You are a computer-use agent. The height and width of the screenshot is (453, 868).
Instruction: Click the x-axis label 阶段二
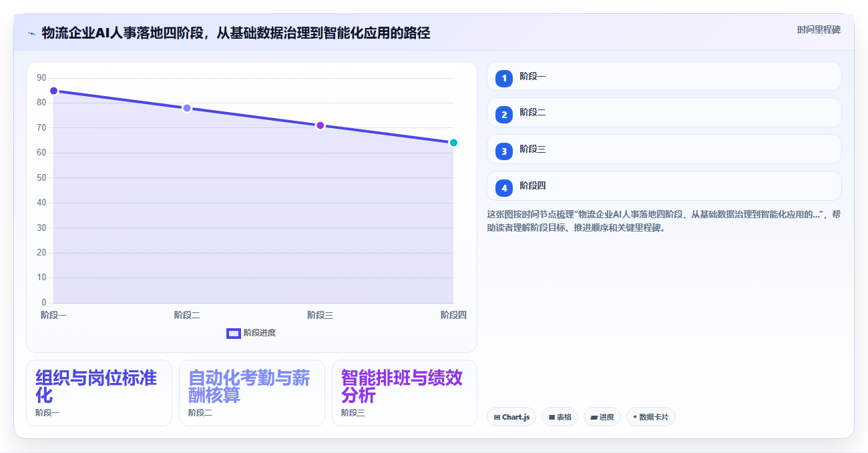click(187, 315)
